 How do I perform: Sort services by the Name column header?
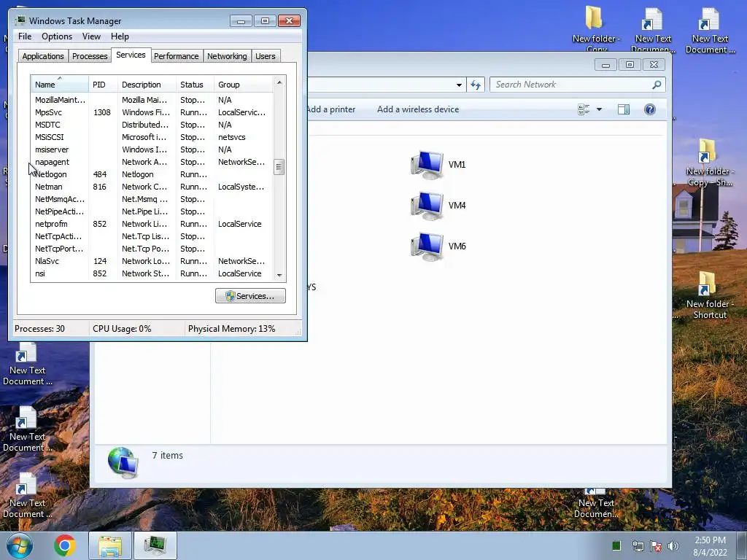60,85
